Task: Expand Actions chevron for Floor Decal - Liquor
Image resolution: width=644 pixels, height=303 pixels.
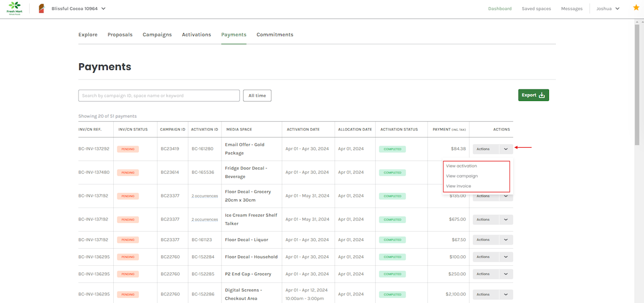Action: [x=506, y=240]
